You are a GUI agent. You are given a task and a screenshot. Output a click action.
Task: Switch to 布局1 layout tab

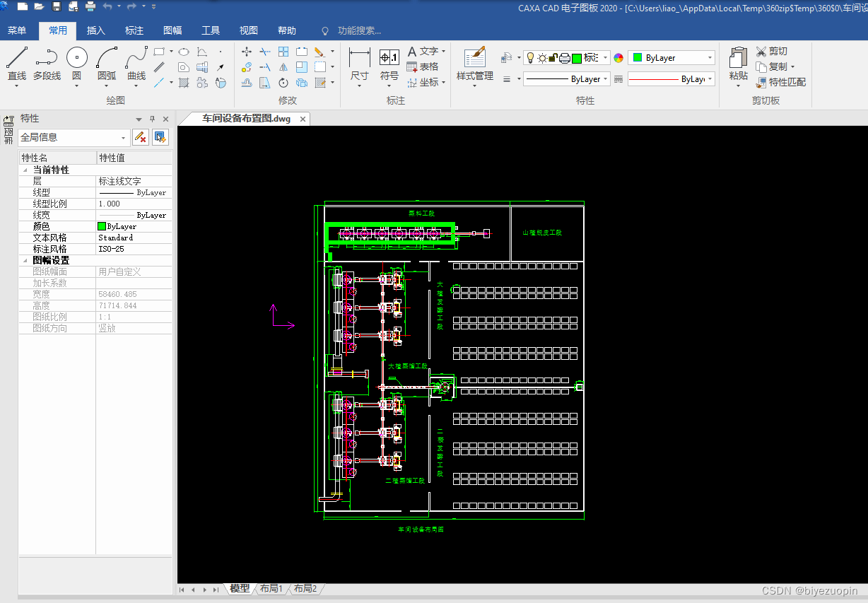[271, 588]
